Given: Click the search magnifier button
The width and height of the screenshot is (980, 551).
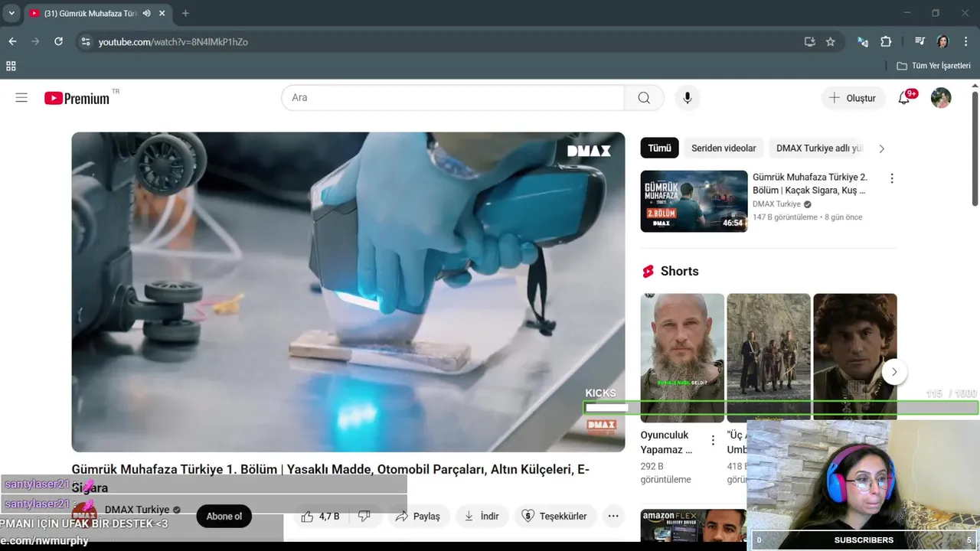Looking at the screenshot, I should tap(644, 98).
